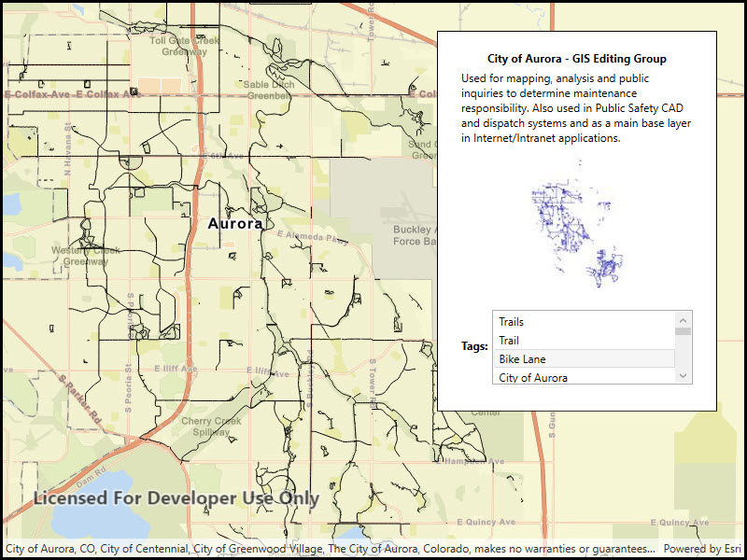Click the E Alameda Pkwy road label
This screenshot has width=747, height=560.
coord(313,237)
